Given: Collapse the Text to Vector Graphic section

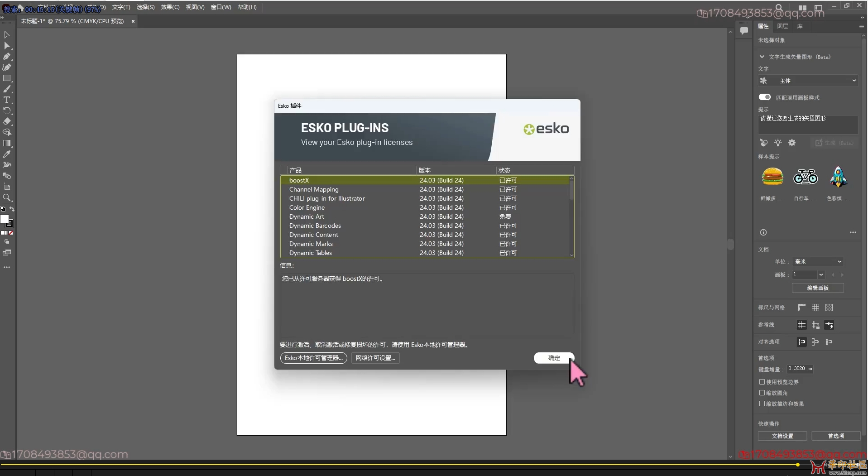Looking at the screenshot, I should click(x=762, y=57).
